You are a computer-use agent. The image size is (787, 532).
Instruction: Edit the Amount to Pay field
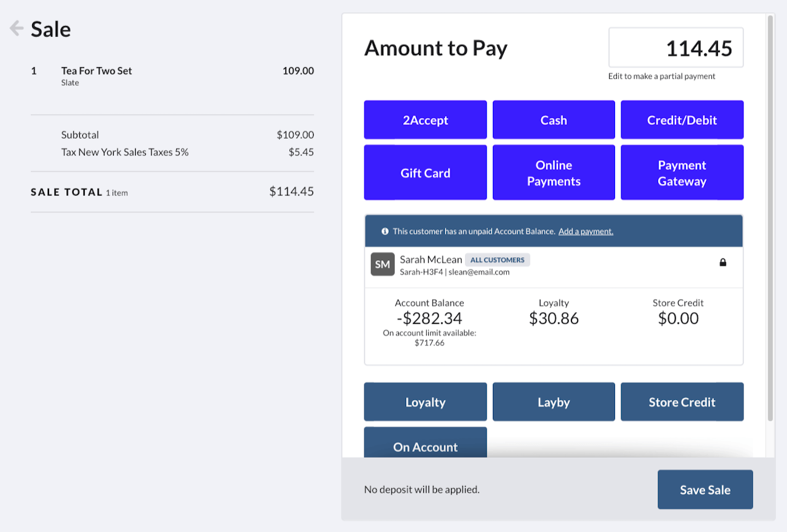point(676,47)
